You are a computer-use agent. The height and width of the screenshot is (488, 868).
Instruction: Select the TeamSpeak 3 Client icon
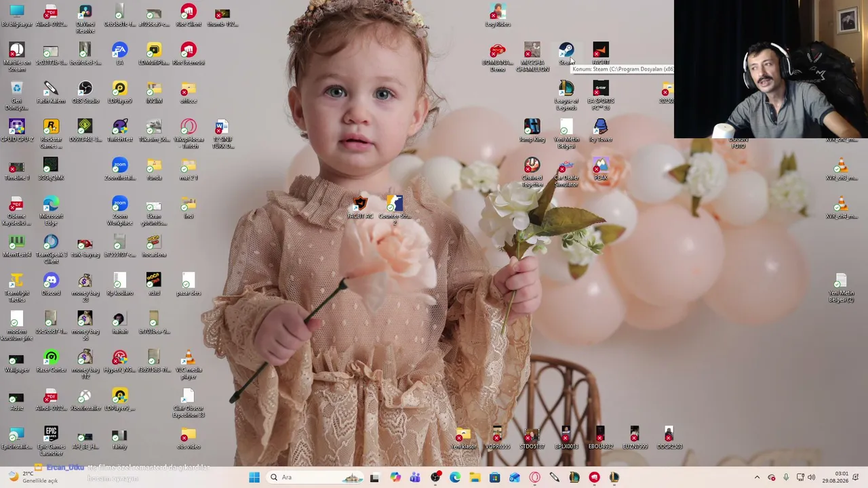pyautogui.click(x=51, y=250)
